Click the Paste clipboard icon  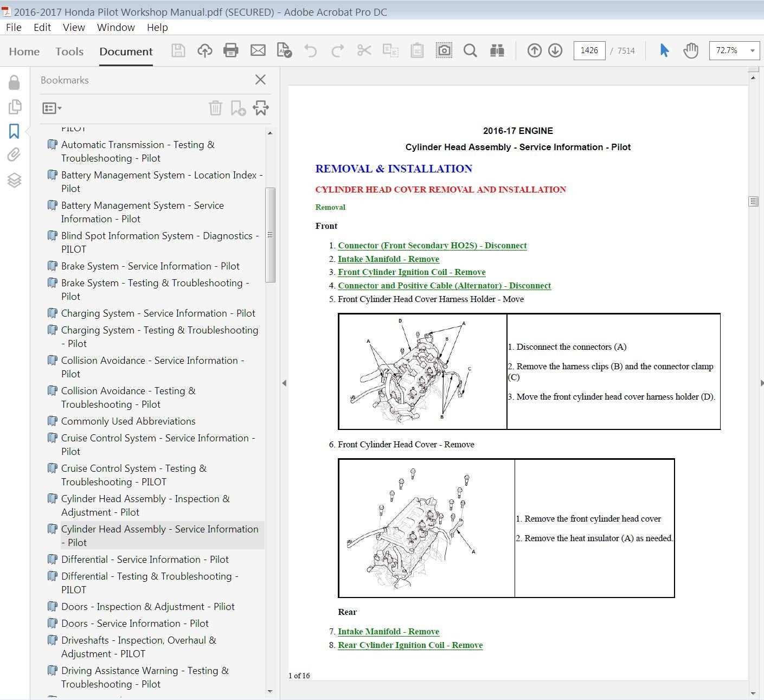417,50
